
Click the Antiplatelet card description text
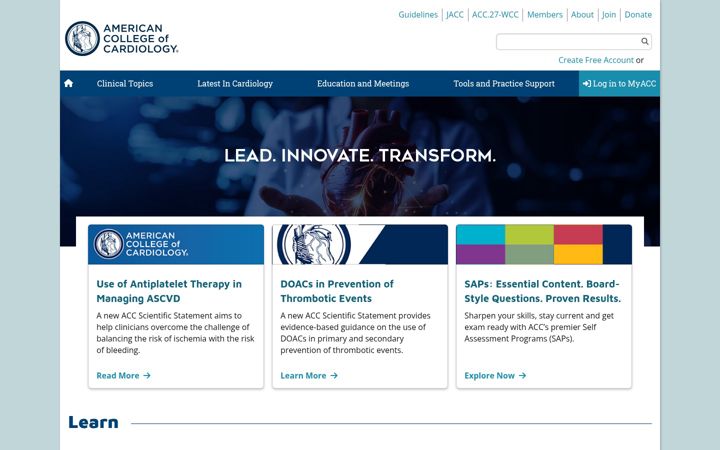click(175, 333)
